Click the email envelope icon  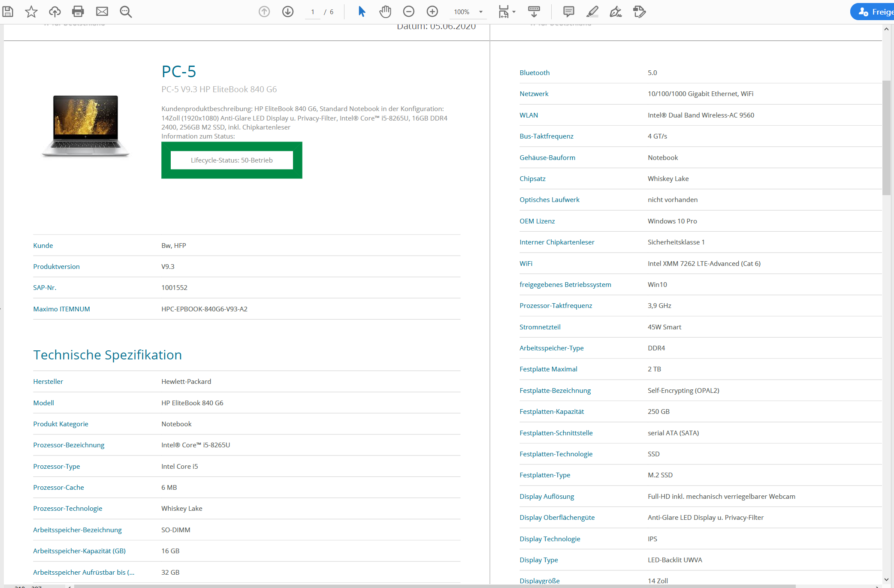pyautogui.click(x=102, y=12)
